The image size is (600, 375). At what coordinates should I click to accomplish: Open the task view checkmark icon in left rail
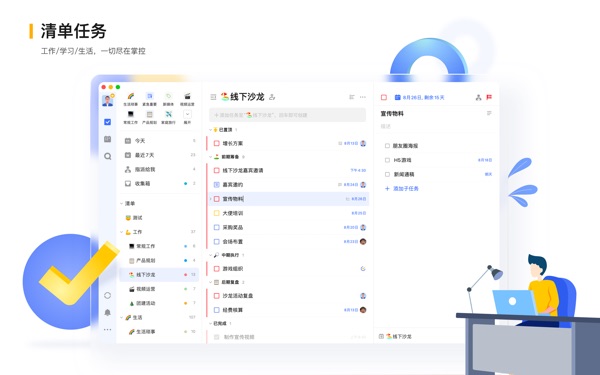pos(108,122)
